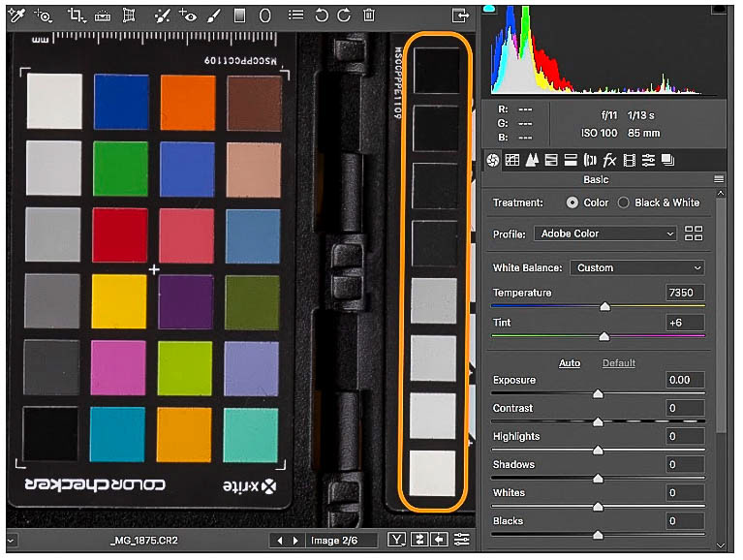Click the Tint slider handle
This screenshot has height=560, width=743.
[604, 337]
